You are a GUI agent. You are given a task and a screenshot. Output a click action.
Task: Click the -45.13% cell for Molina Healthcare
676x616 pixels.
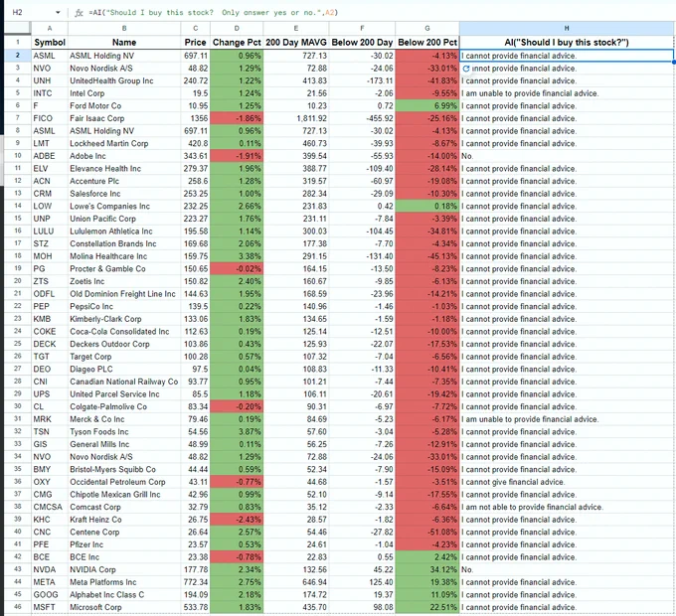[x=426, y=256]
